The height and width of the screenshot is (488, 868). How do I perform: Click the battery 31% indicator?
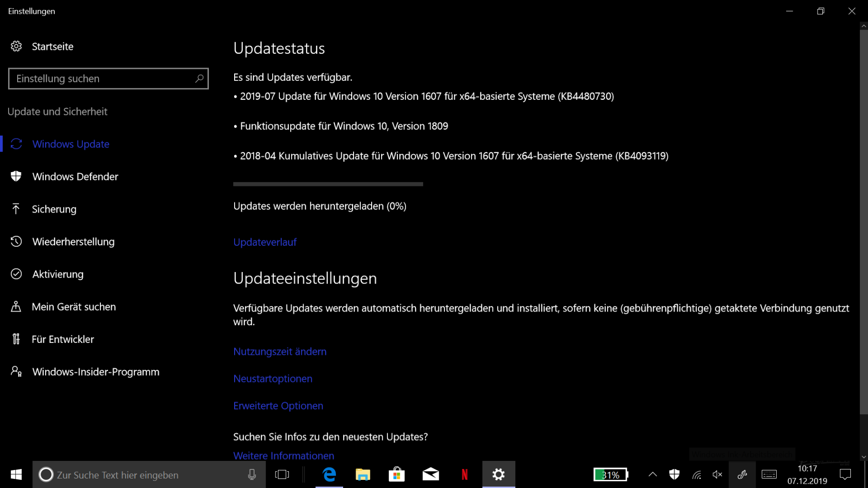point(611,474)
